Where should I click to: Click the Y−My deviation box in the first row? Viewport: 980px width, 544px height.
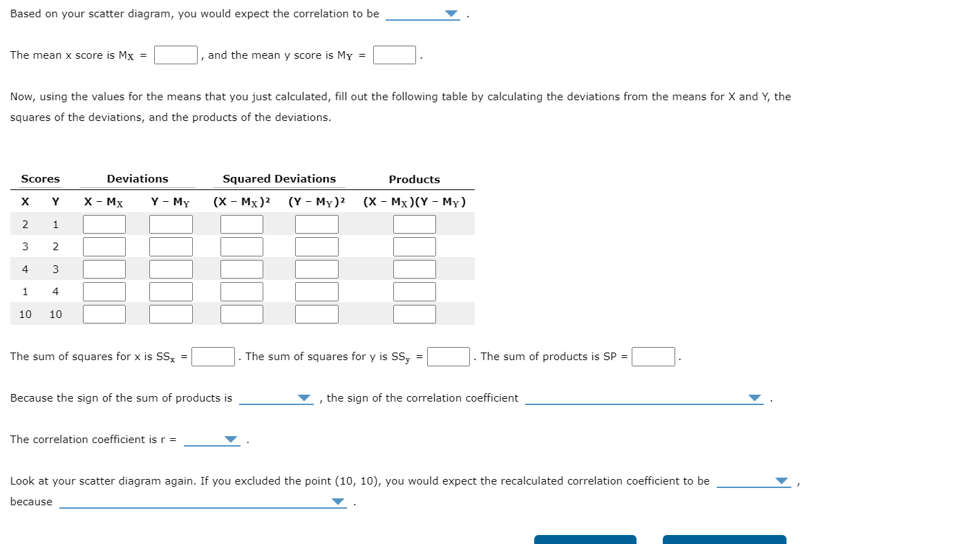coord(171,223)
